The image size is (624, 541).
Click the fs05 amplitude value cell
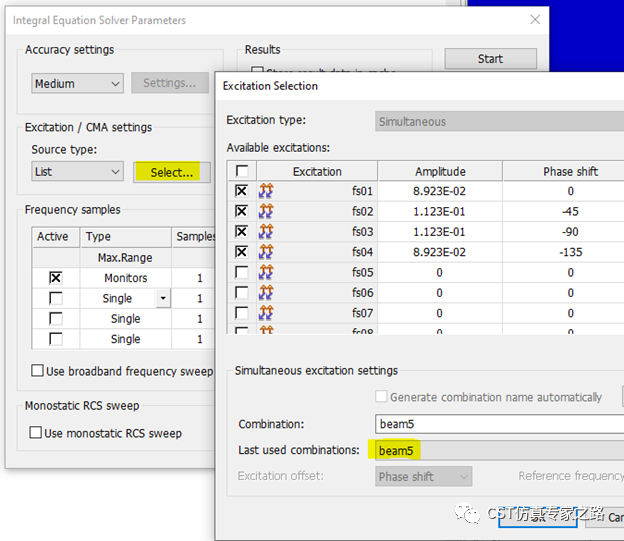(439, 273)
